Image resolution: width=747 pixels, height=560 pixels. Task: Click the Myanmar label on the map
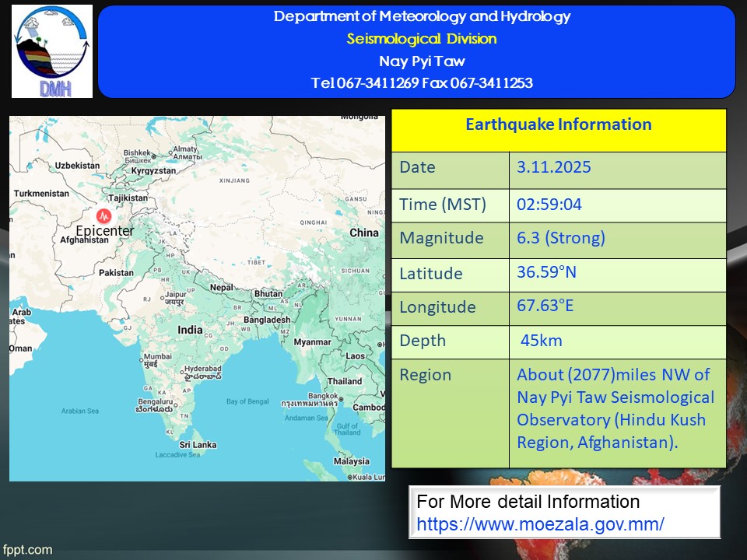[313, 341]
